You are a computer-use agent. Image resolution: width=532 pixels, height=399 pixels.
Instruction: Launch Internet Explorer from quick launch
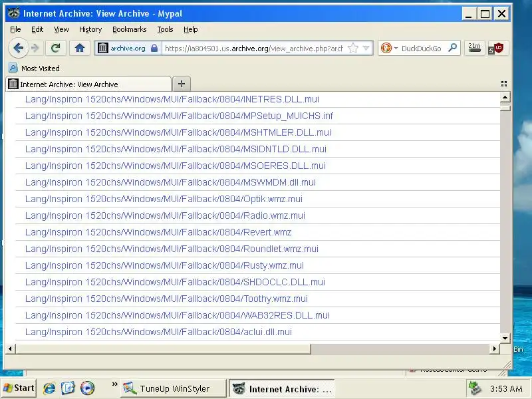pyautogui.click(x=49, y=388)
